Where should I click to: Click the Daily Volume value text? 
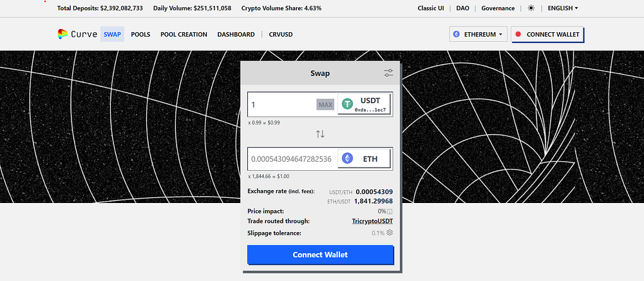tap(210, 8)
